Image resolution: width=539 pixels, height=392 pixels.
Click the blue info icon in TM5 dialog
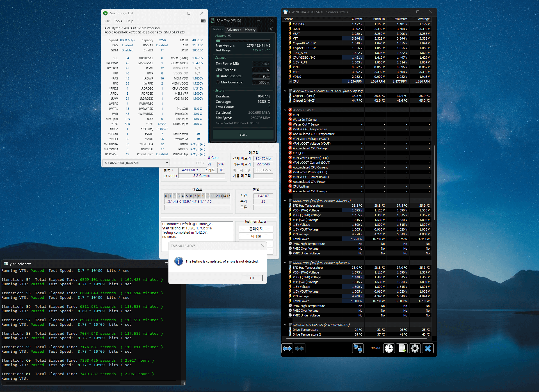179,261
